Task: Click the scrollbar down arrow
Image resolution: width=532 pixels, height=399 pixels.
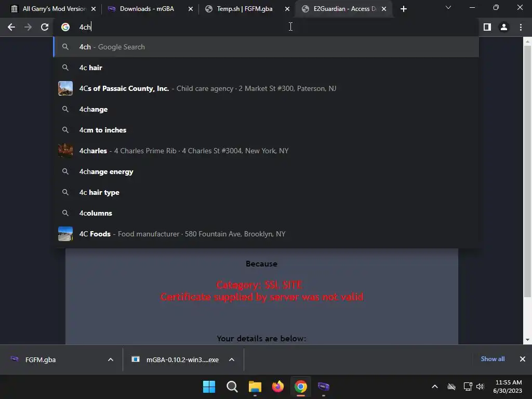Action: [x=527, y=340]
